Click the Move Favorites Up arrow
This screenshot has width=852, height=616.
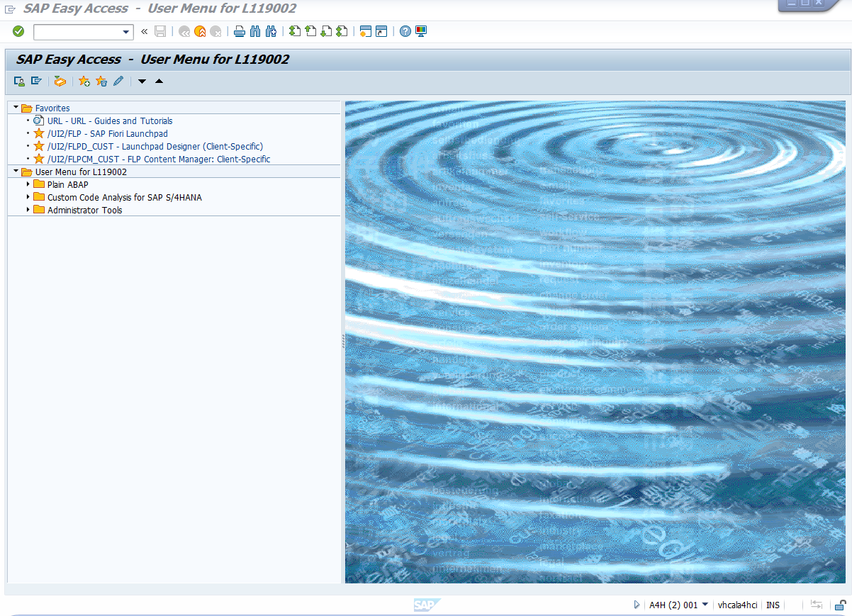[159, 82]
